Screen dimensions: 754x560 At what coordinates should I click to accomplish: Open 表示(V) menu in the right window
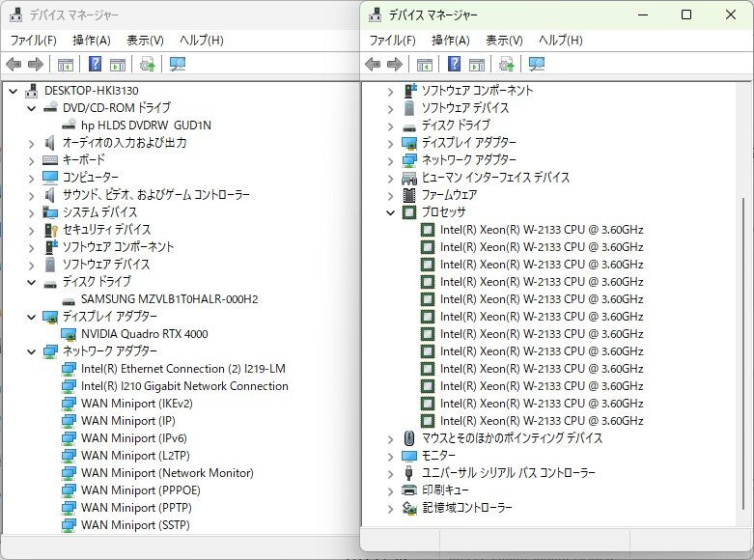(x=504, y=41)
